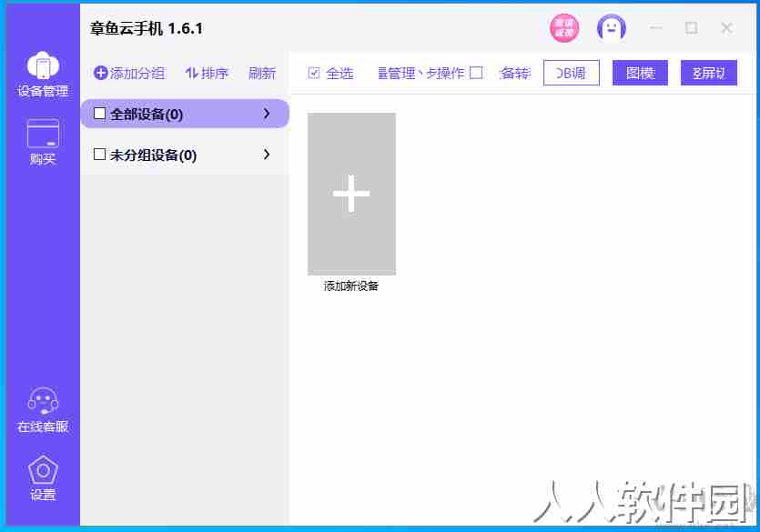The height and width of the screenshot is (532, 760).
Task: Expand the 全部设备(0) group chevron
Action: coord(266,114)
